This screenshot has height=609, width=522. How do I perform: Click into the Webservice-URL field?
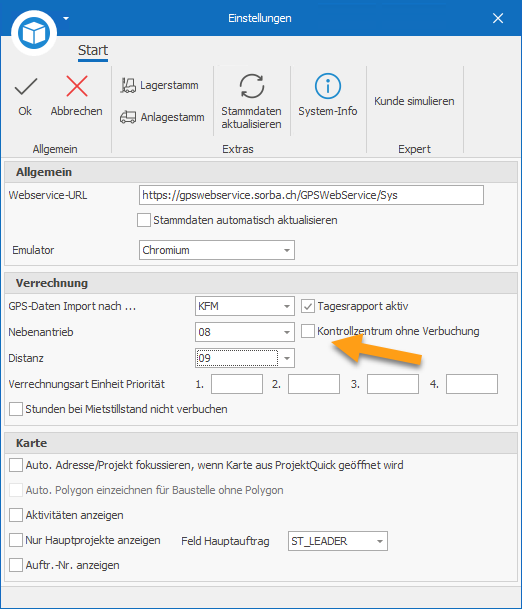pos(311,195)
